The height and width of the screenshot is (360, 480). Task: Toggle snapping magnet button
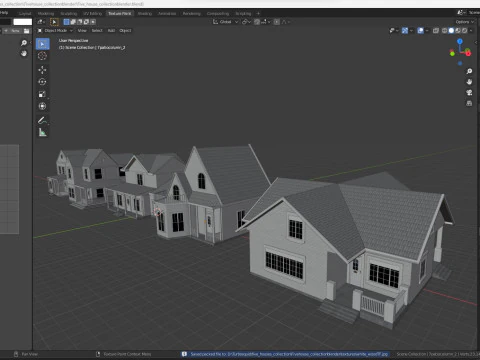[x=257, y=22]
